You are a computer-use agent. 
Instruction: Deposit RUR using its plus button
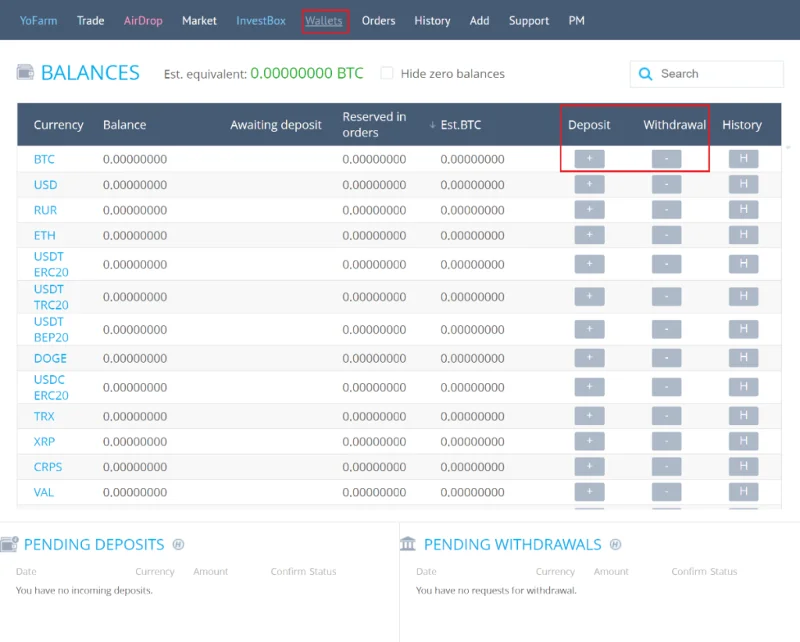coord(589,210)
